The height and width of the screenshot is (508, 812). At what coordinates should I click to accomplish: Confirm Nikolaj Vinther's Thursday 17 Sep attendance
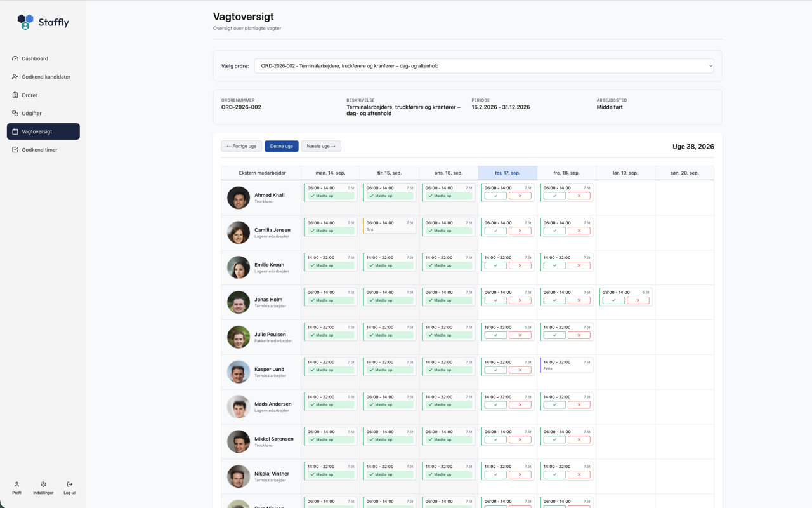[495, 474]
